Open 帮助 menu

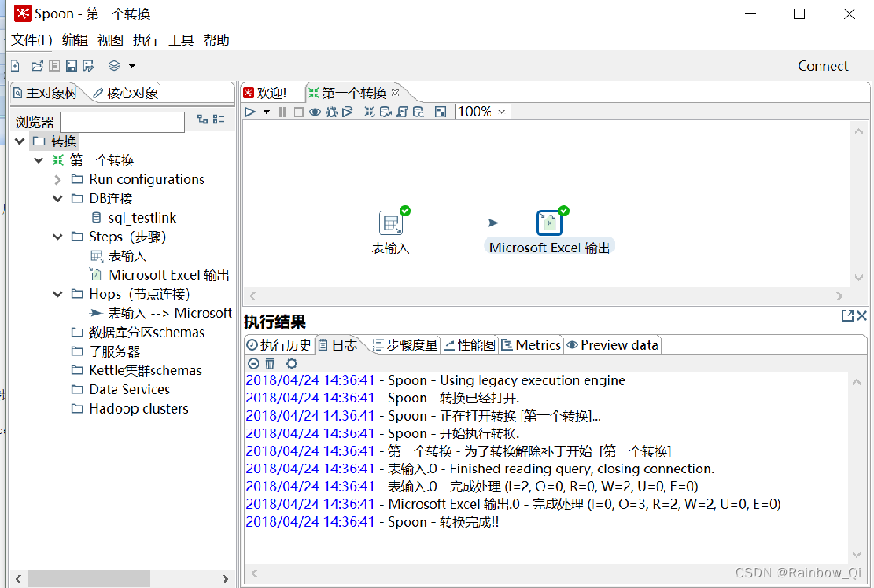tap(217, 40)
